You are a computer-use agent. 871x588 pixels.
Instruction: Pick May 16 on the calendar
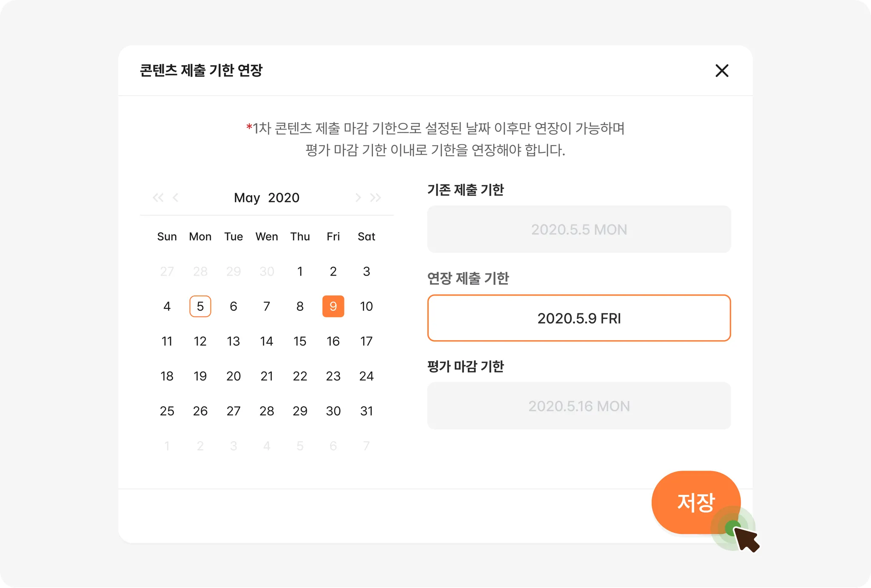point(333,341)
